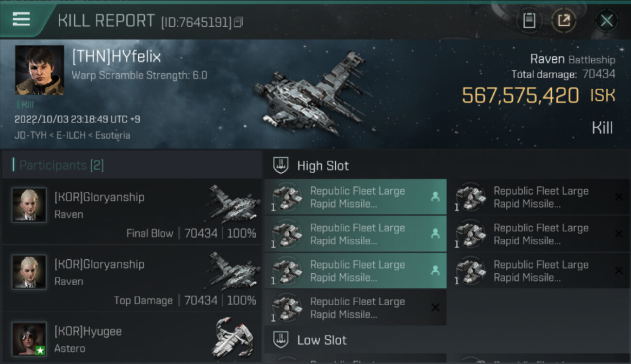Open the hamburger menu button
This screenshot has height=364, width=631.
click(21, 19)
